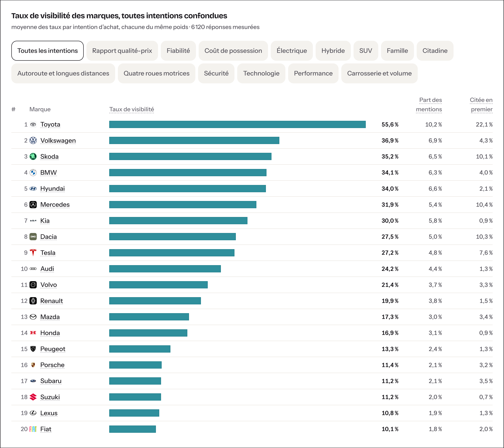Viewport: 504px width, 448px height.
Task: Click Toyota's visibility bar
Action: [237, 124]
